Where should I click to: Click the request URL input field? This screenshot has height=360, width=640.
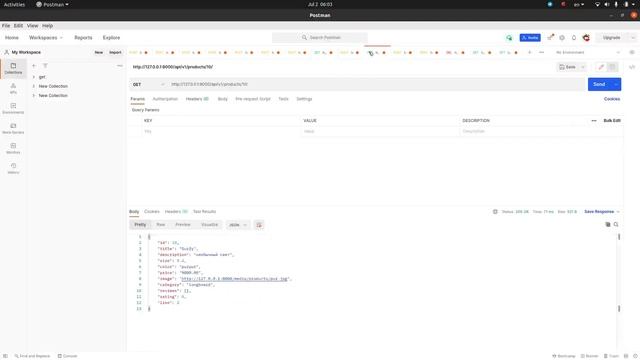[x=377, y=84]
